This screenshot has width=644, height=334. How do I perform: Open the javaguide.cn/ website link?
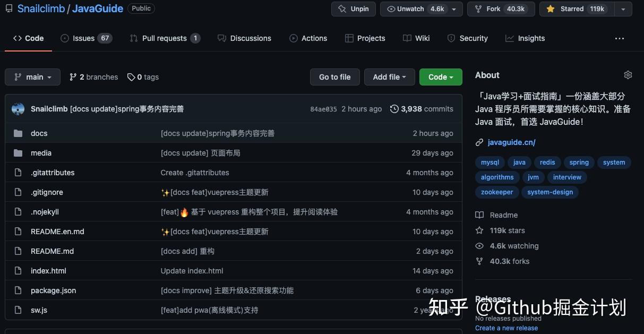511,142
